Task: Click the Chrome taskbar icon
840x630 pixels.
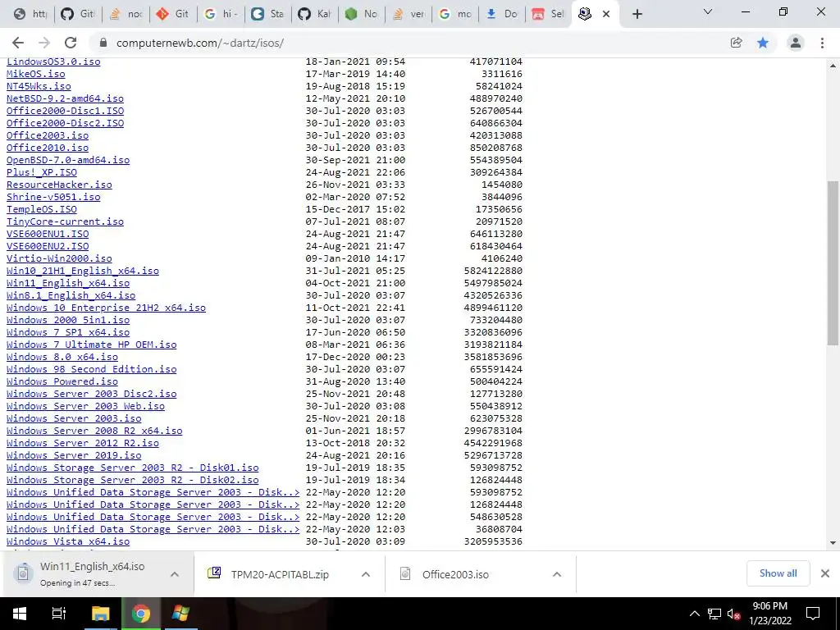Action: tap(141, 614)
